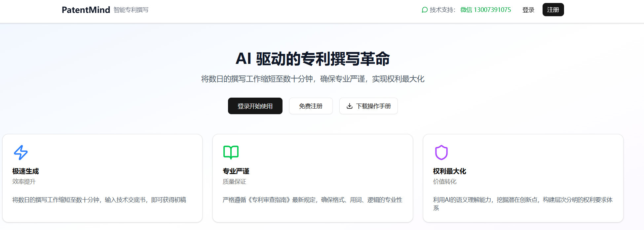
Task: Click the green open book icon
Action: coord(231,152)
